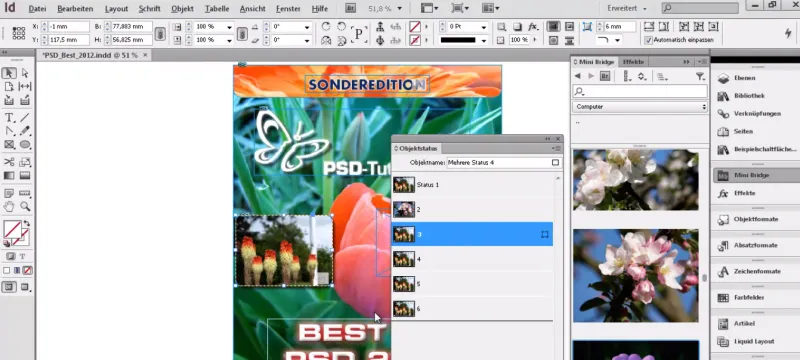The width and height of the screenshot is (800, 360).
Task: Open the stroke style dropdown
Action: [483, 40]
